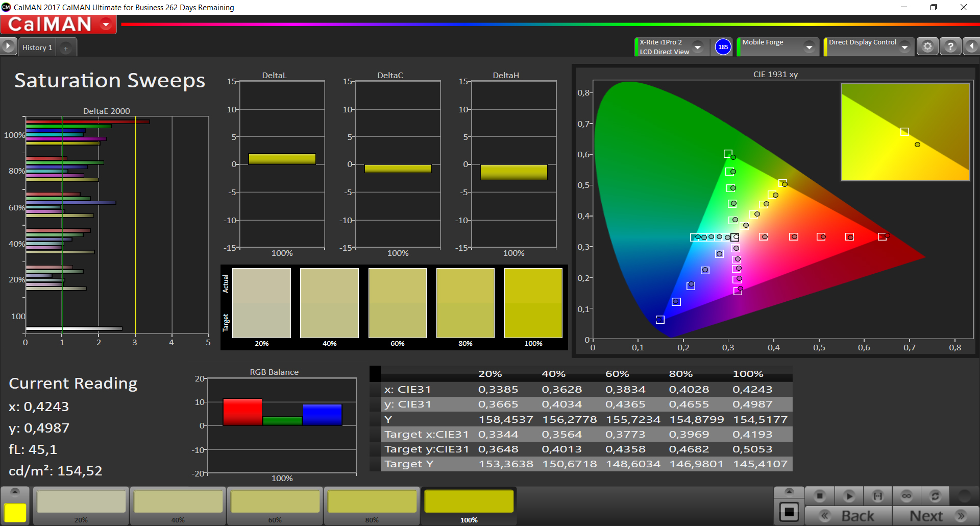Screen dimensions: 980x526
Task: Collapse the right side panel arrow
Action: tap(971, 47)
